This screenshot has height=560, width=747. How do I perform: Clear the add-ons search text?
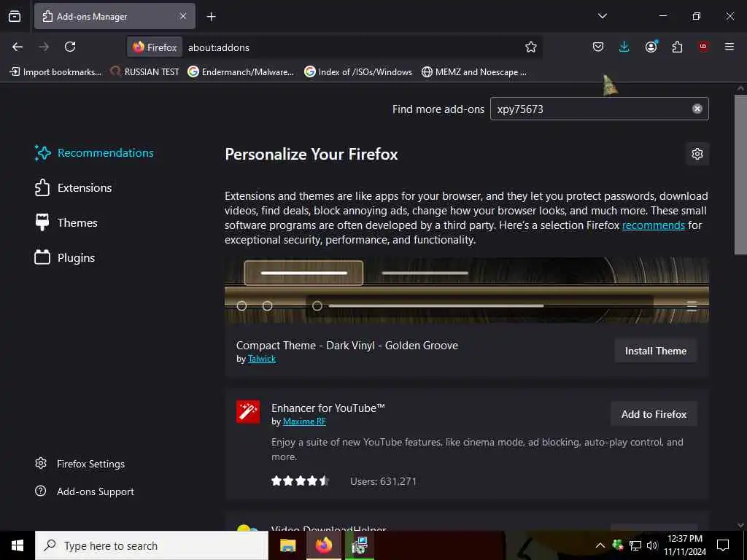coord(697,109)
